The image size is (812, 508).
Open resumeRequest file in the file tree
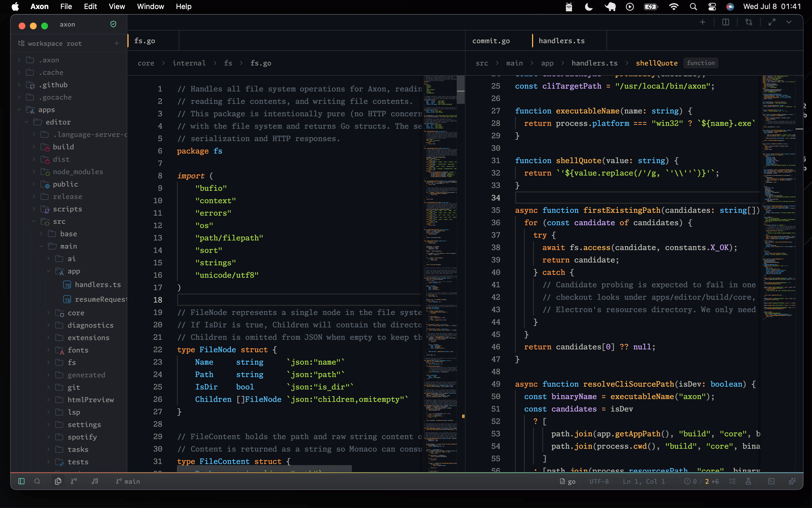point(95,299)
